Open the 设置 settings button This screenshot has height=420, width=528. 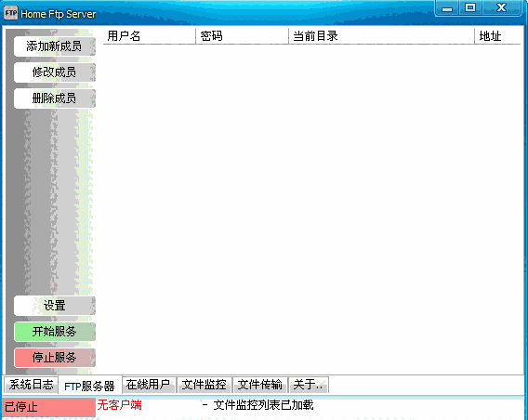click(55, 306)
